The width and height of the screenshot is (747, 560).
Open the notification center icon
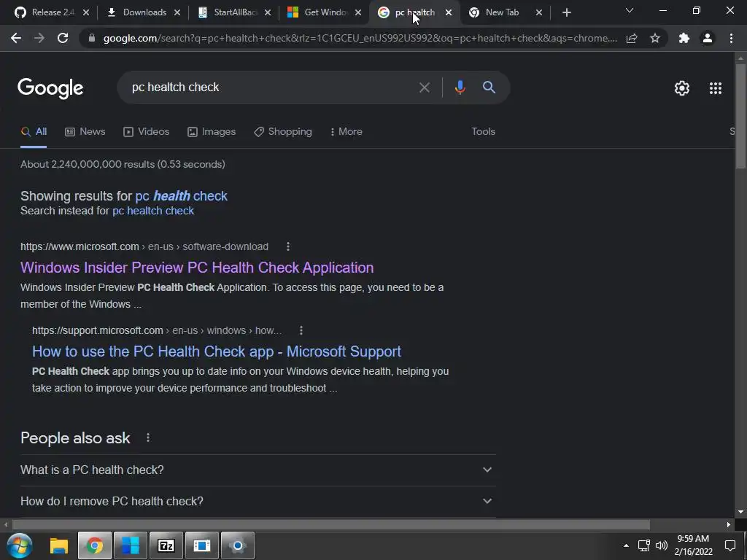(729, 545)
